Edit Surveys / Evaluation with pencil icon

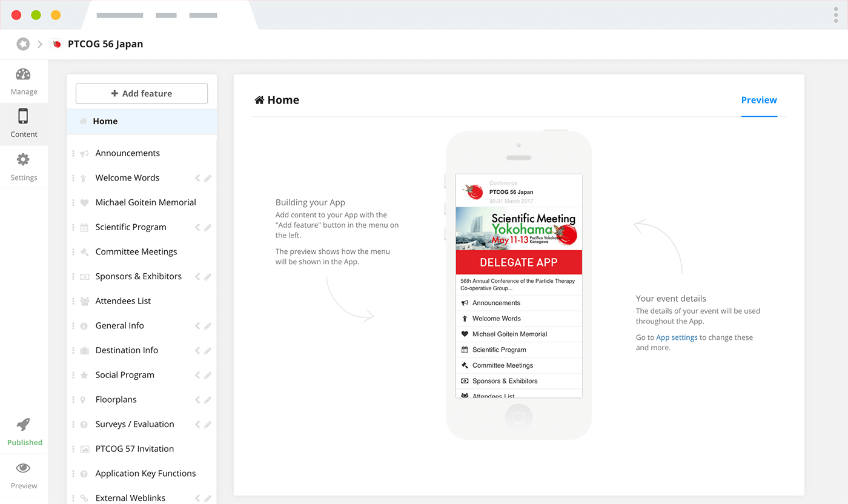(x=207, y=425)
